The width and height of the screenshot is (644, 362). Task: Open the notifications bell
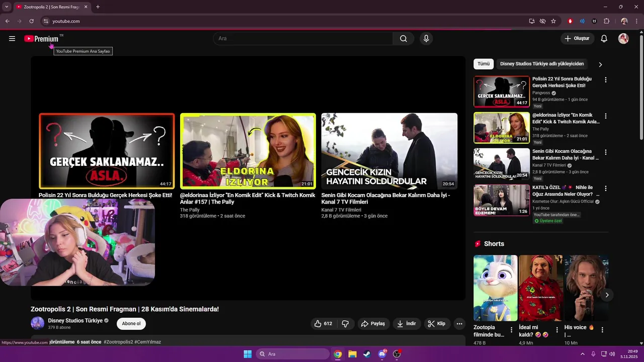tap(604, 39)
